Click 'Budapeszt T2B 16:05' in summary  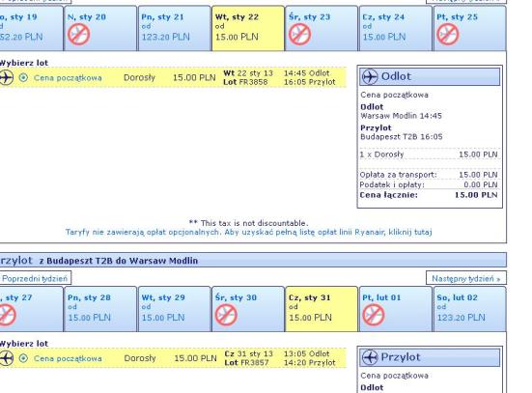pos(402,137)
